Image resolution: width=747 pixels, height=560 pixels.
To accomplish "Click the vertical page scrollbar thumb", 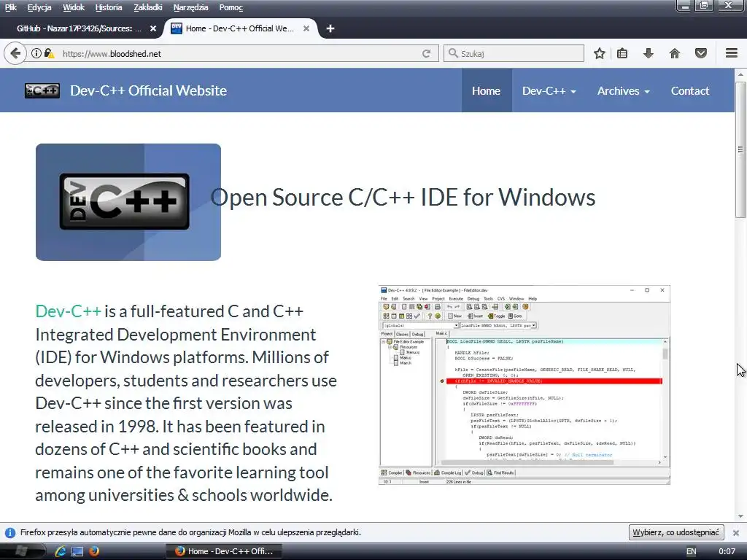I will (740, 149).
